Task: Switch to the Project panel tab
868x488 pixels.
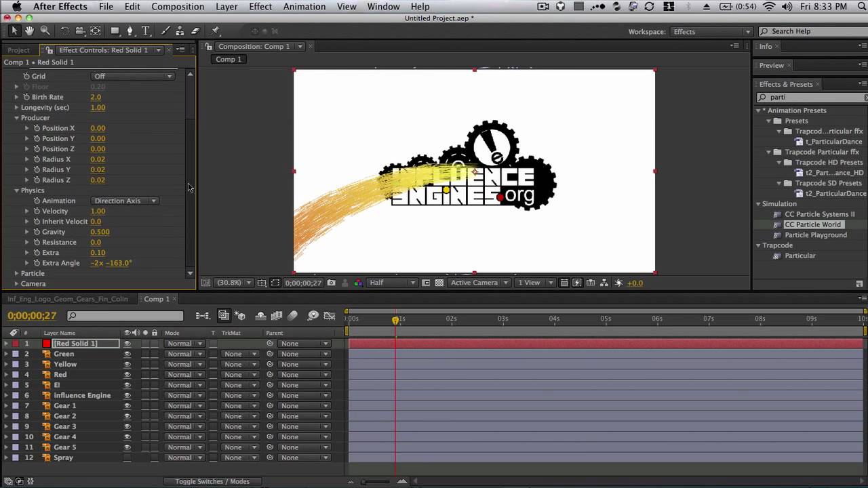Action: [x=18, y=50]
